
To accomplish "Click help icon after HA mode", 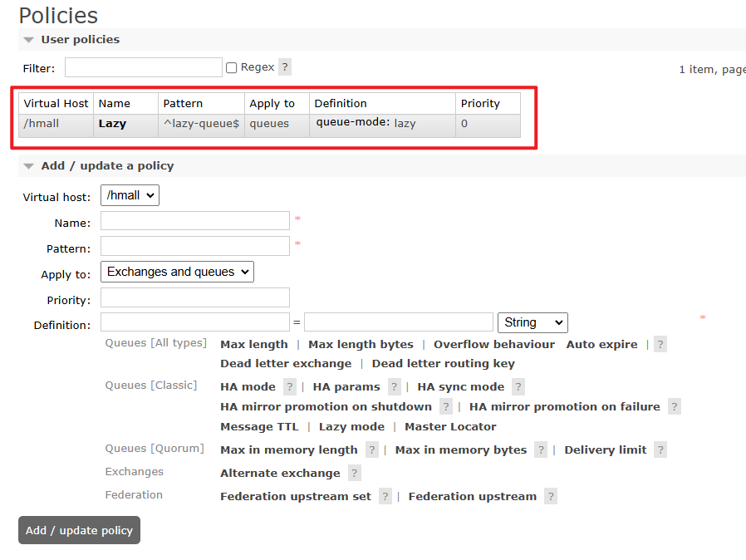I will [290, 387].
